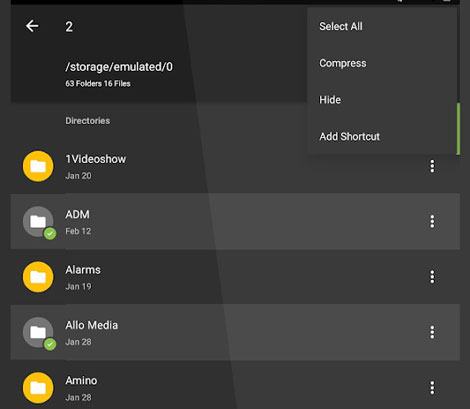Click the /storage/emulated/0 path text
Image resolution: width=470 pixels, height=409 pixels.
pos(119,67)
